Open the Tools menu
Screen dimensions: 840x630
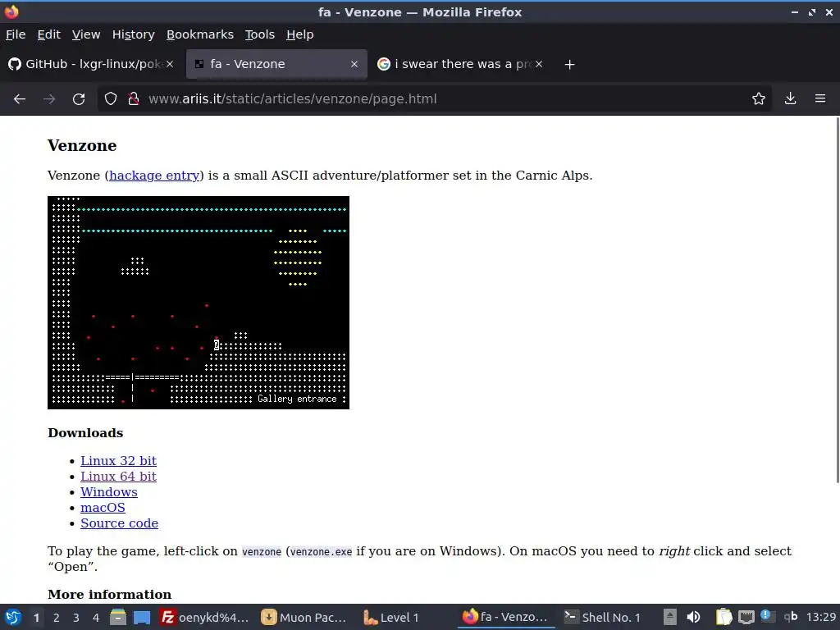click(260, 34)
